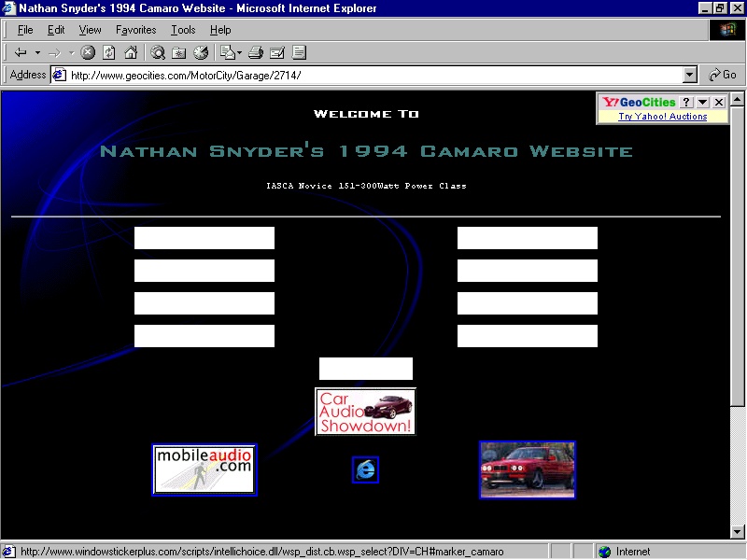Image resolution: width=747 pixels, height=560 pixels.
Task: Click the Internet Explorer logo image
Action: [x=365, y=469]
